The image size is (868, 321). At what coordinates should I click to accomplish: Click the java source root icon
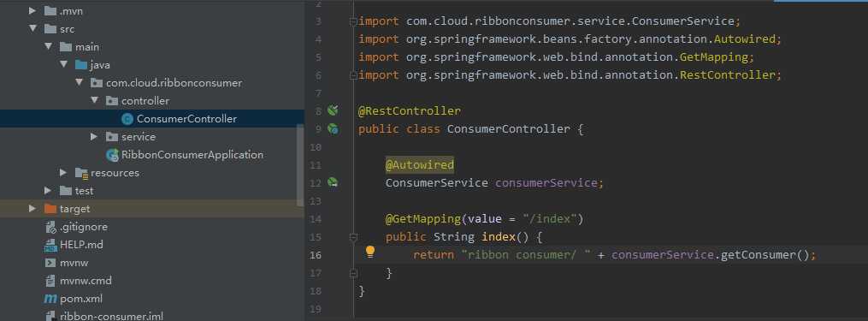[x=81, y=65]
